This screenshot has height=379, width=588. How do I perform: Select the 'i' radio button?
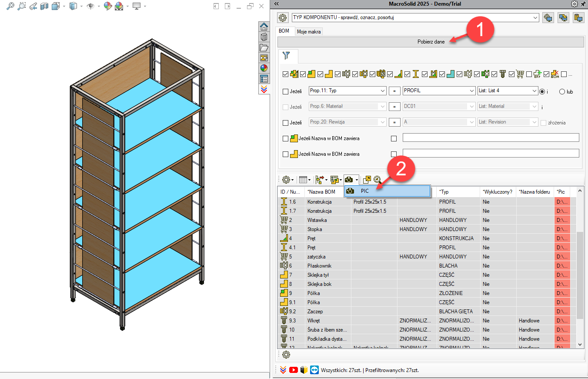click(542, 92)
